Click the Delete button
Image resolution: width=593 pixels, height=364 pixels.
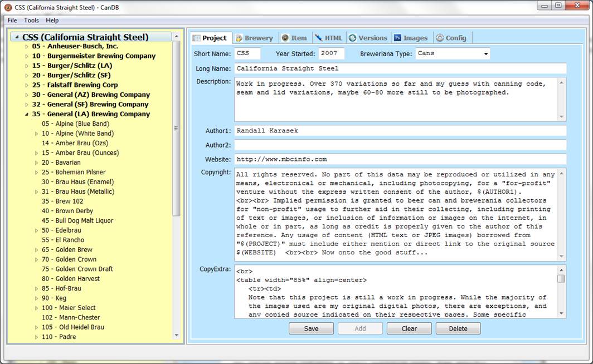458,328
